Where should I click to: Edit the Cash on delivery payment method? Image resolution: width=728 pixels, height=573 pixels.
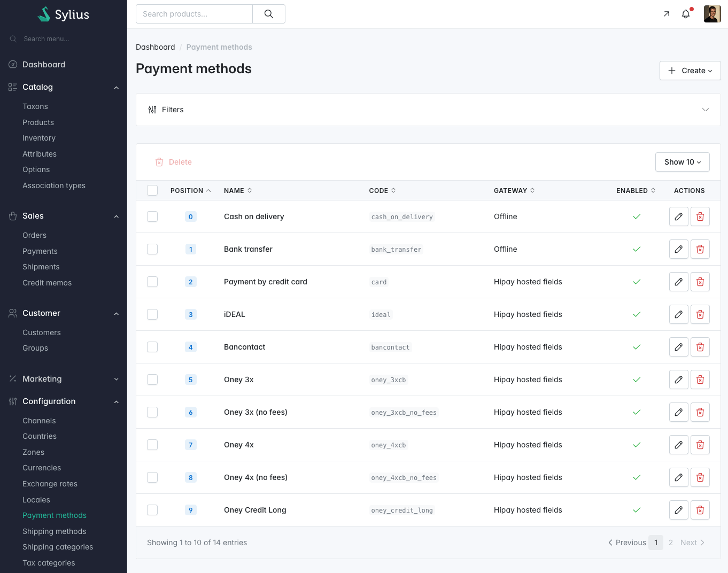point(678,216)
